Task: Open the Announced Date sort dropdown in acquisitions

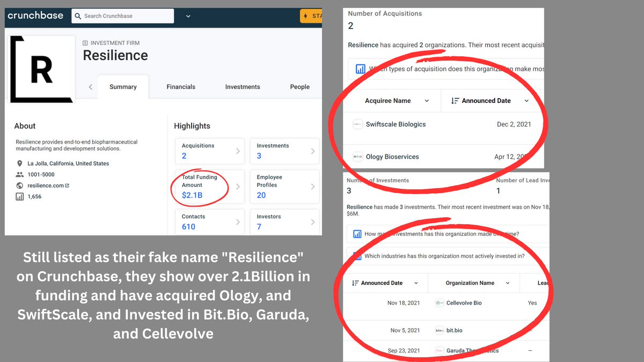Action: [526, 101]
